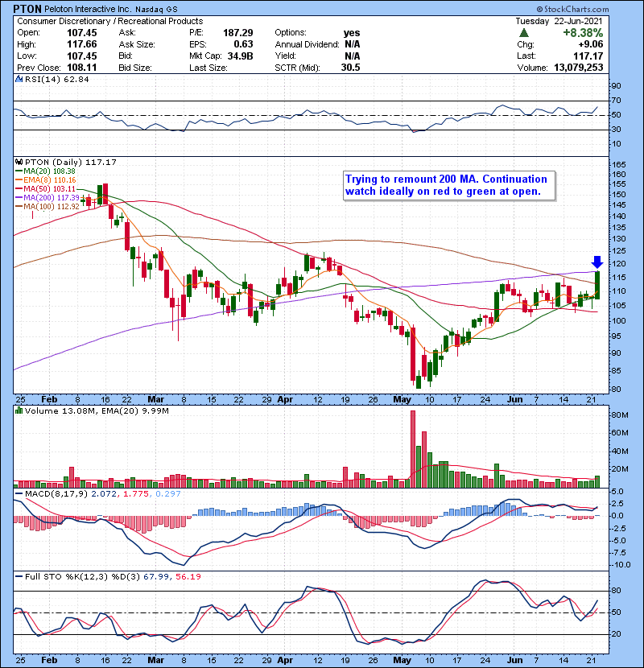Click the volume bars icon beside Volume label
The image size is (644, 668).
19,410
